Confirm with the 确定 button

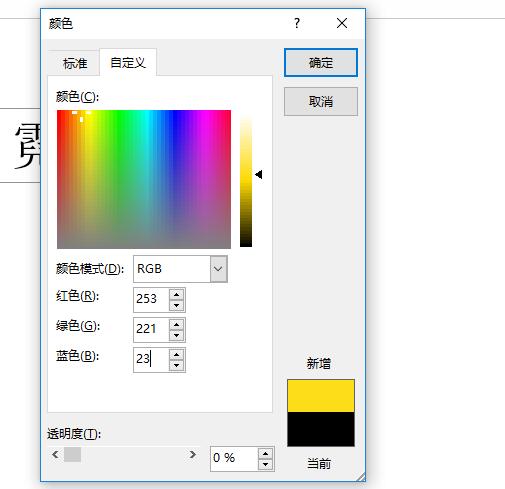[321, 63]
